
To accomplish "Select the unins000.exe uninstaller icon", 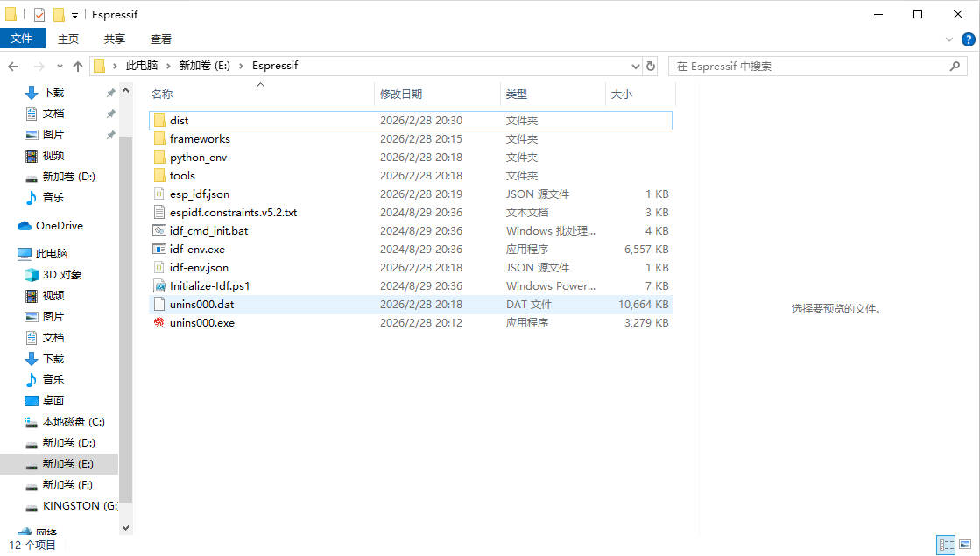I will (x=159, y=323).
